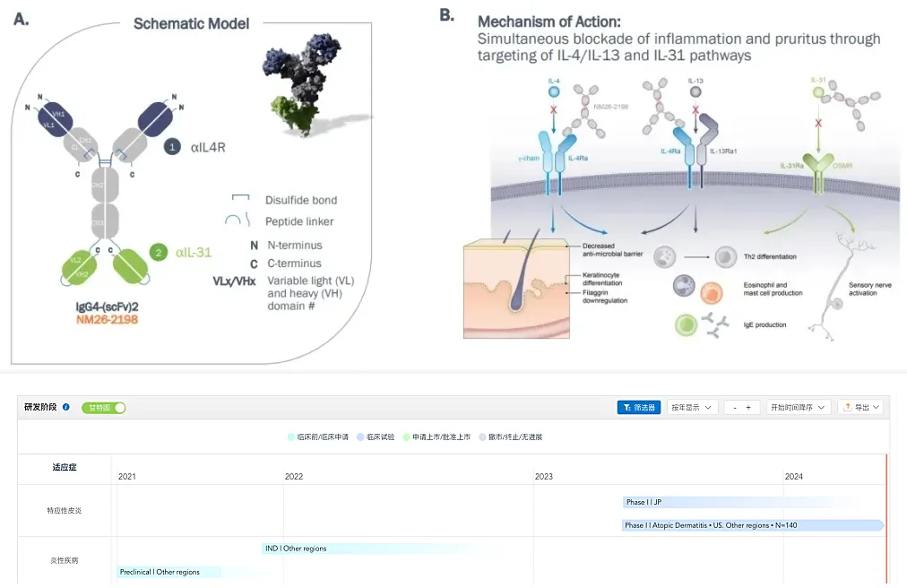Image resolution: width=907 pixels, height=588 pixels.
Task: Click the αIL-31 number 2 marker icon
Action: (x=158, y=253)
